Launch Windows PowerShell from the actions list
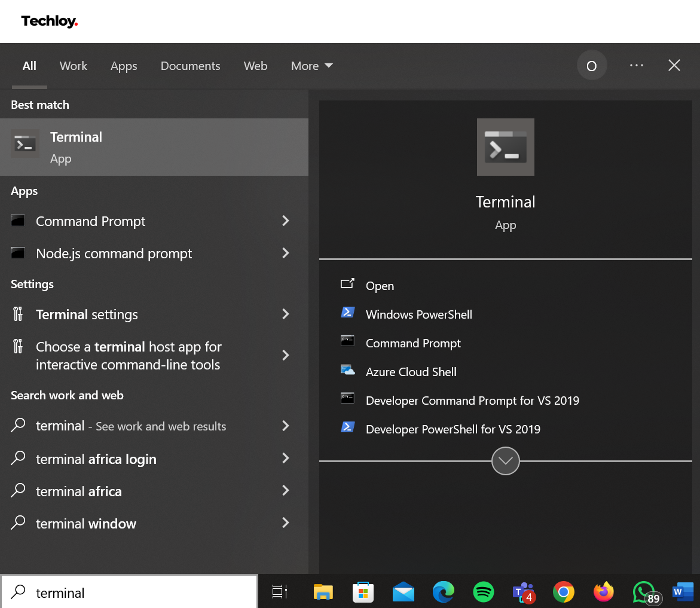 coord(419,314)
